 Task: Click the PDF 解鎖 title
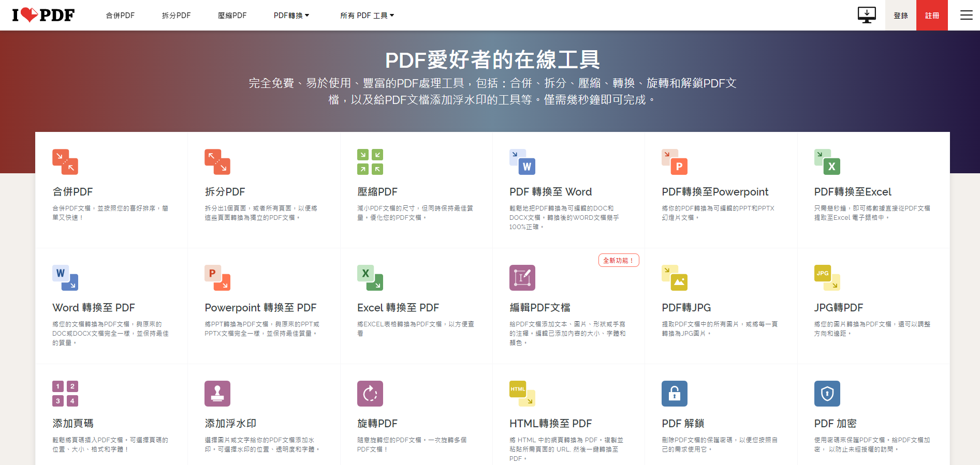[x=683, y=424]
